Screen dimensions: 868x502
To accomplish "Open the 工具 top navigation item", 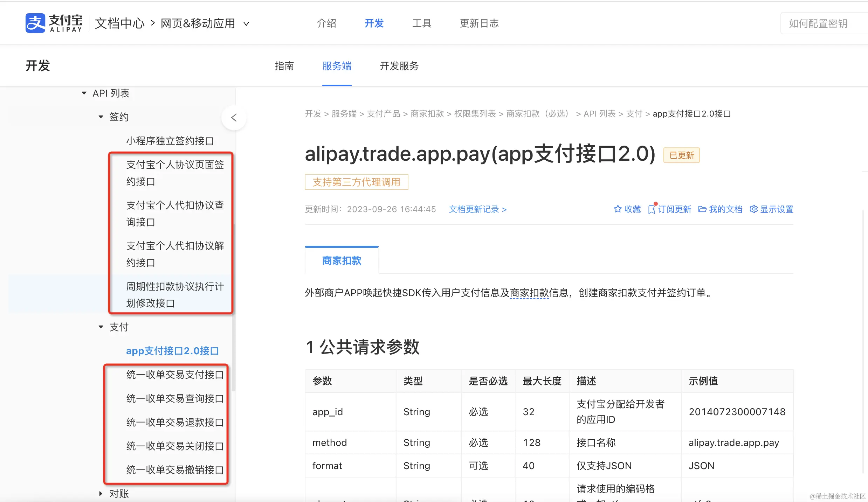I will (x=422, y=23).
